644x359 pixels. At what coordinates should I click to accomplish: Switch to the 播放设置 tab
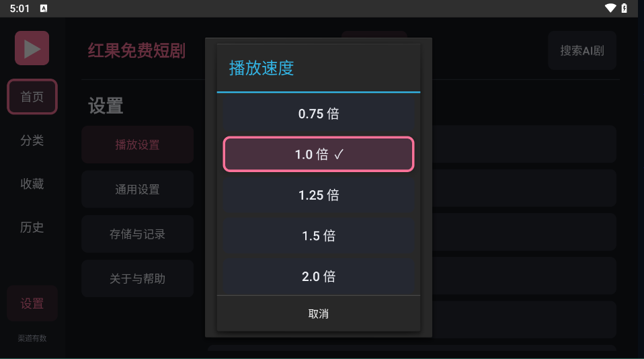(138, 145)
